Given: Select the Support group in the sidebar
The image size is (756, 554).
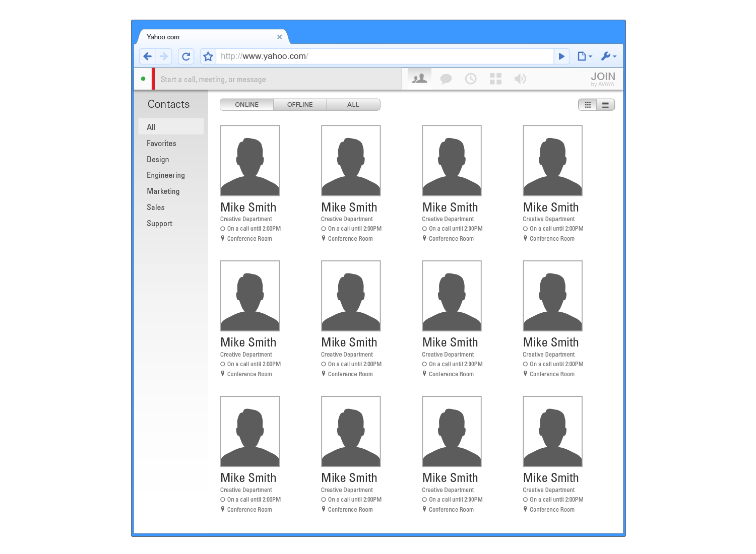Looking at the screenshot, I should point(159,224).
